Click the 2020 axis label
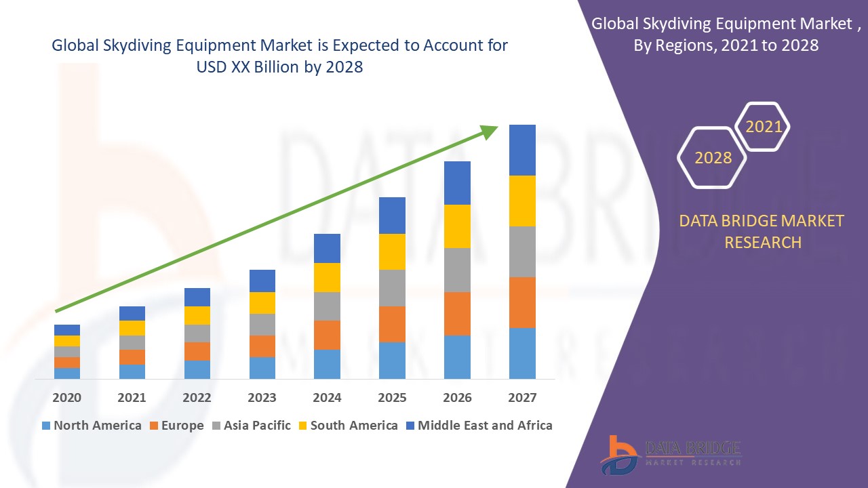The height and width of the screenshot is (488, 868). click(x=66, y=398)
